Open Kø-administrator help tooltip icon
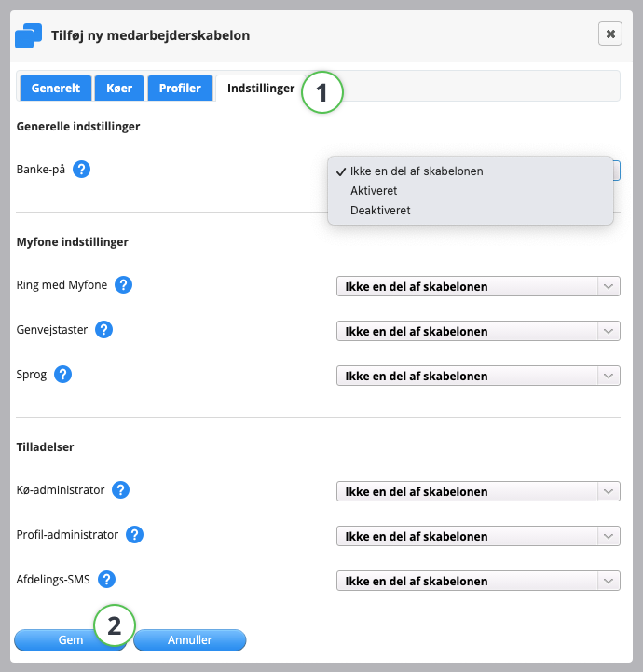The width and height of the screenshot is (643, 672). (x=121, y=490)
